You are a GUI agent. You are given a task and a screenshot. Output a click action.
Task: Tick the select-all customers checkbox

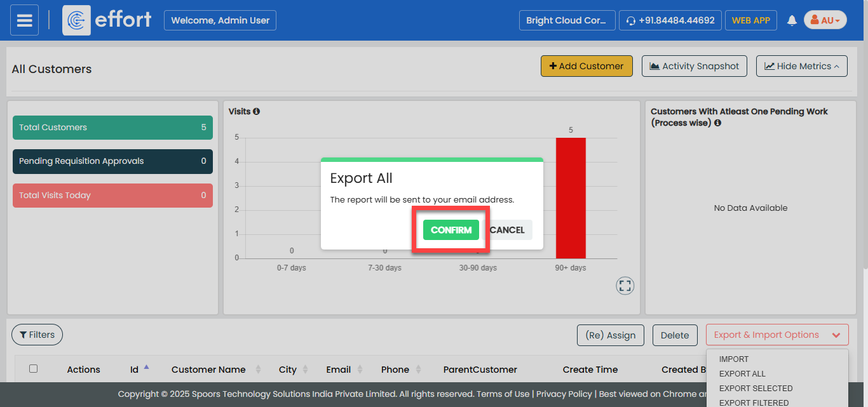[34, 369]
